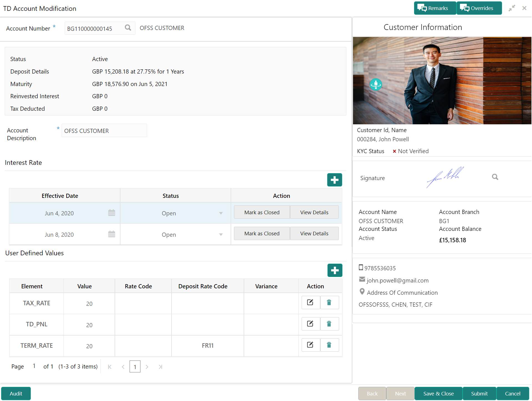Open calendar for Jun 4, 2020 date
This screenshot has width=532, height=401.
pyautogui.click(x=112, y=213)
